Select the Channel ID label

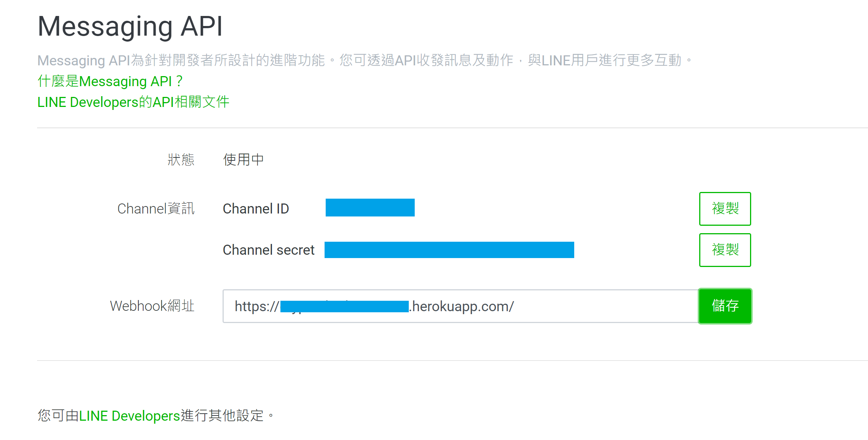click(x=256, y=209)
